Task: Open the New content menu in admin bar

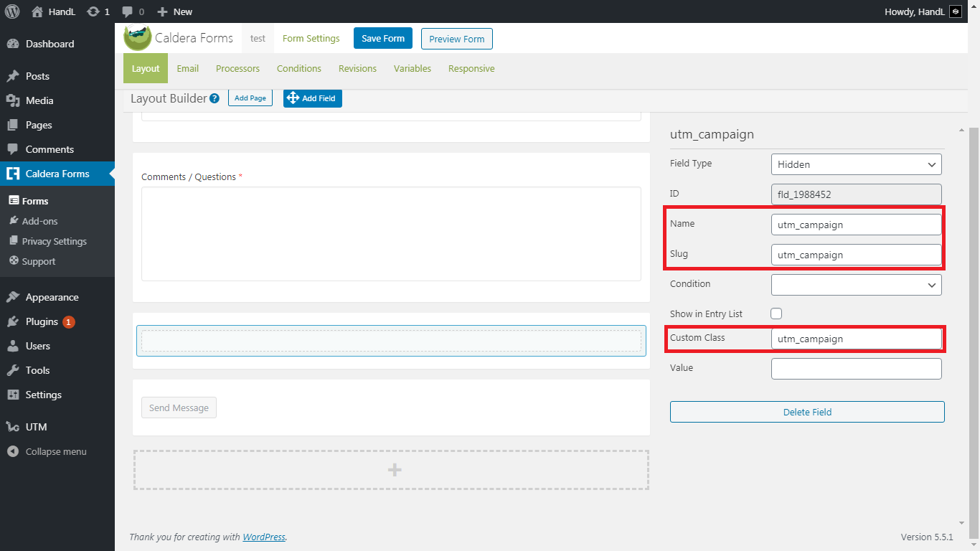Action: click(x=174, y=11)
